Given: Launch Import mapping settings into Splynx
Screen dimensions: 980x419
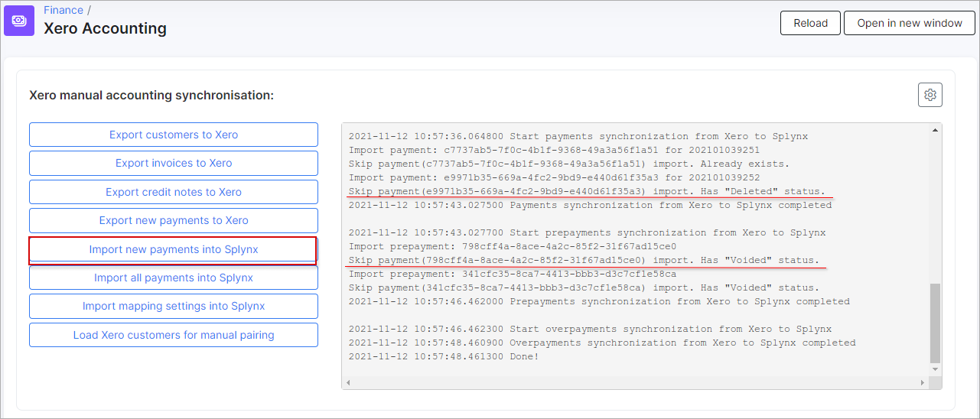Looking at the screenshot, I should click(174, 306).
